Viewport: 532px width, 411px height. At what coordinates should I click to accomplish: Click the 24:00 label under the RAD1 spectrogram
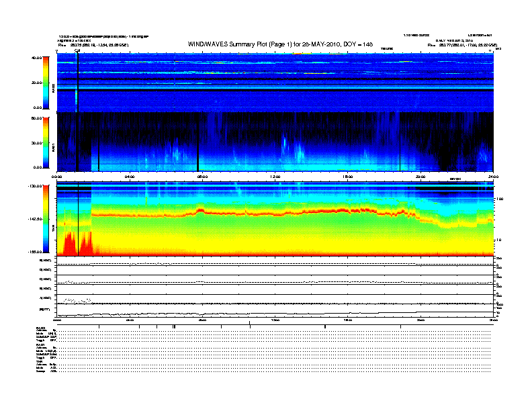coord(493,177)
